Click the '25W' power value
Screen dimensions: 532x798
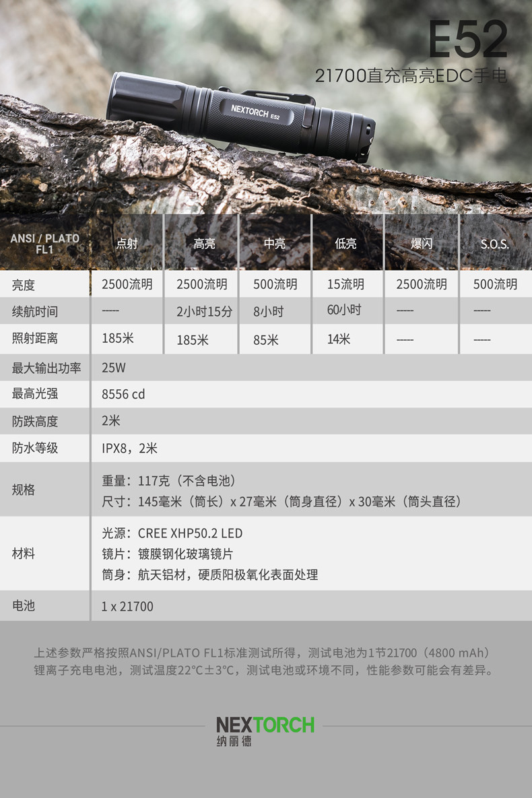[114, 368]
